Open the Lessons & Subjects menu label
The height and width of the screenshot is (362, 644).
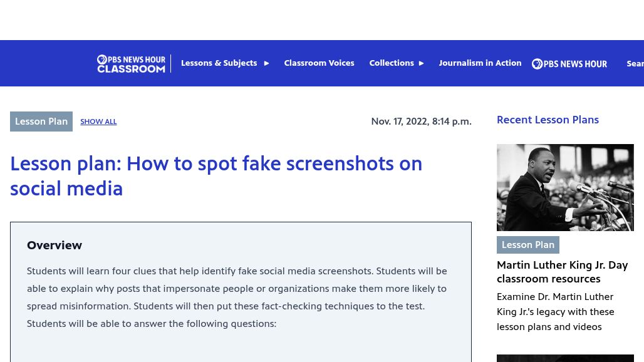[x=219, y=63]
